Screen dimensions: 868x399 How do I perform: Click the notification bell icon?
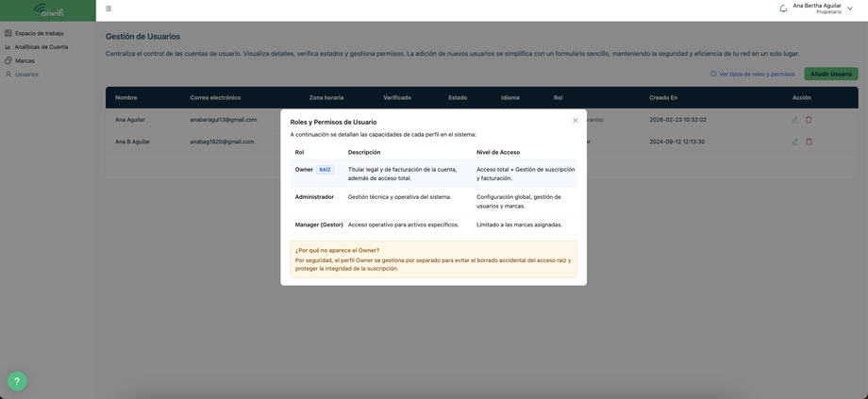(783, 8)
